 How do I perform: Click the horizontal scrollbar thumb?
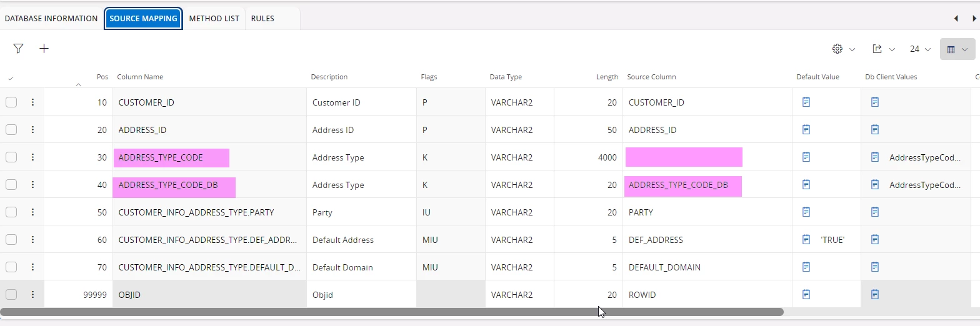pyautogui.click(x=391, y=312)
